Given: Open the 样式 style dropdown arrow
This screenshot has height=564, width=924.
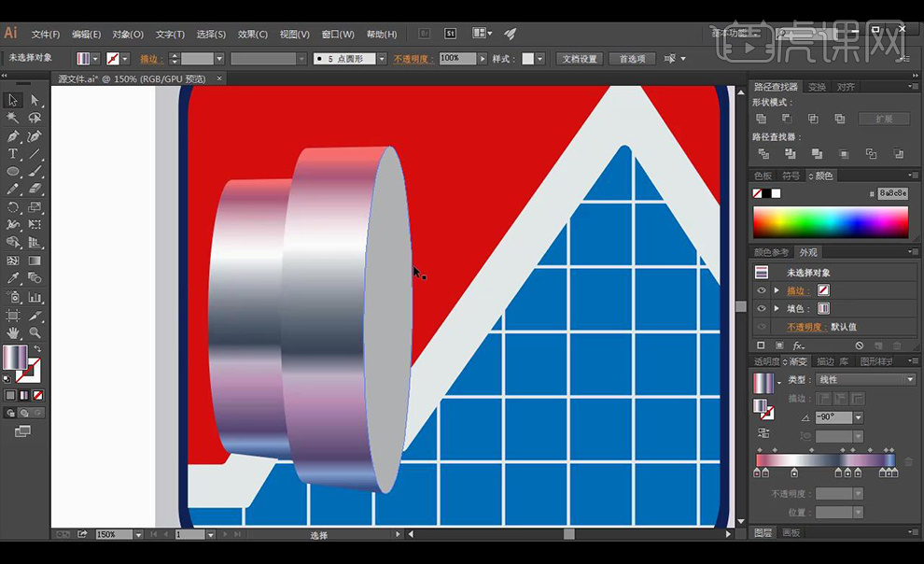Looking at the screenshot, I should [x=540, y=58].
